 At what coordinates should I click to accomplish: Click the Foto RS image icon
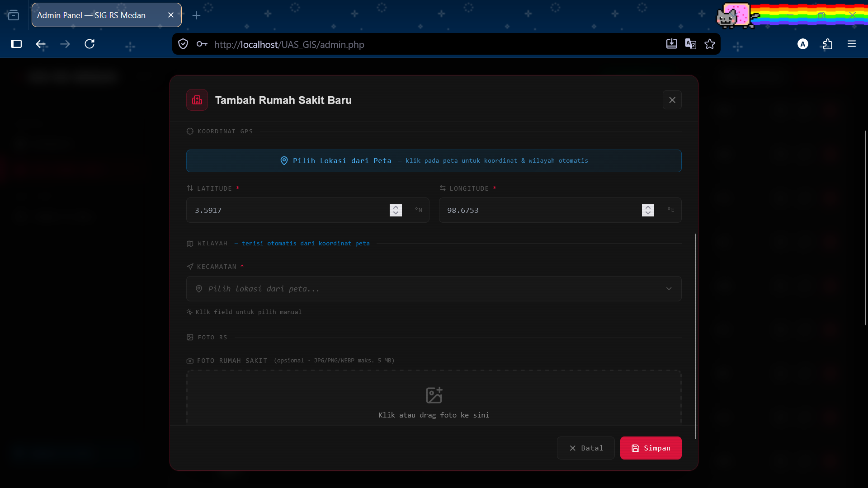tap(190, 338)
